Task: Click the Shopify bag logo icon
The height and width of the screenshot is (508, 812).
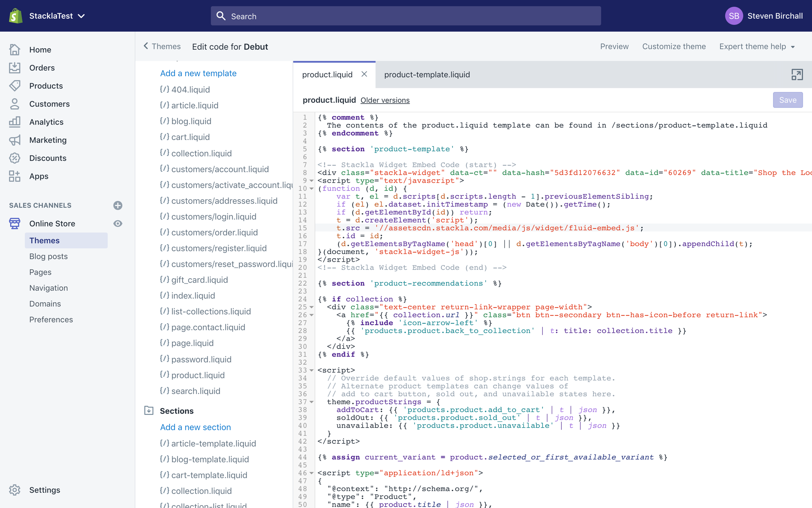Action: coord(16,16)
